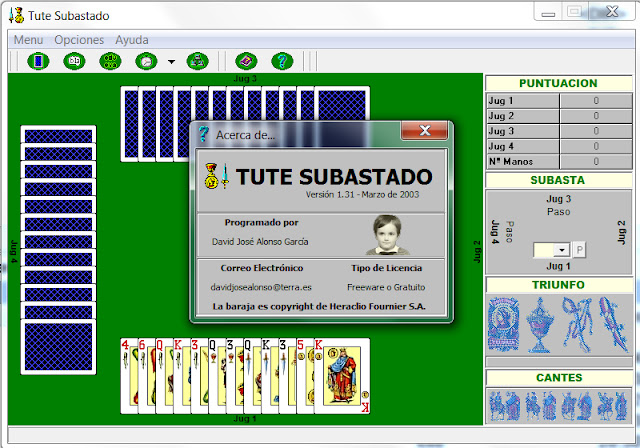Click the 'Freeware o Gratuito' license text
This screenshot has height=448, width=640.
click(x=386, y=287)
